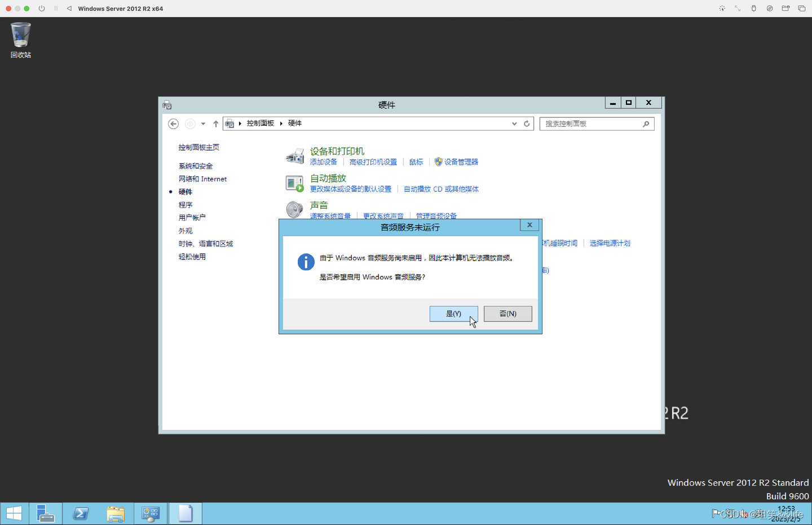812x525 pixels.
Task: Click the Sound speaker icon
Action: point(294,210)
